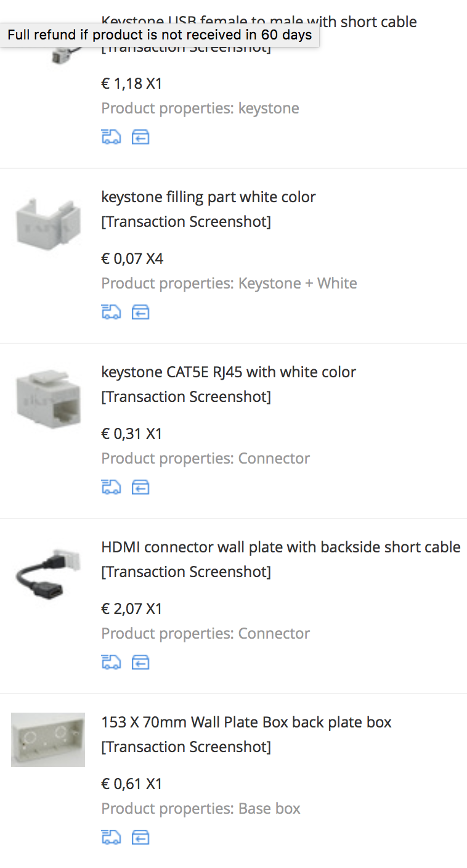Open 153 X 70mm Wall Plate Box link
The width and height of the screenshot is (467, 868).
point(246,723)
